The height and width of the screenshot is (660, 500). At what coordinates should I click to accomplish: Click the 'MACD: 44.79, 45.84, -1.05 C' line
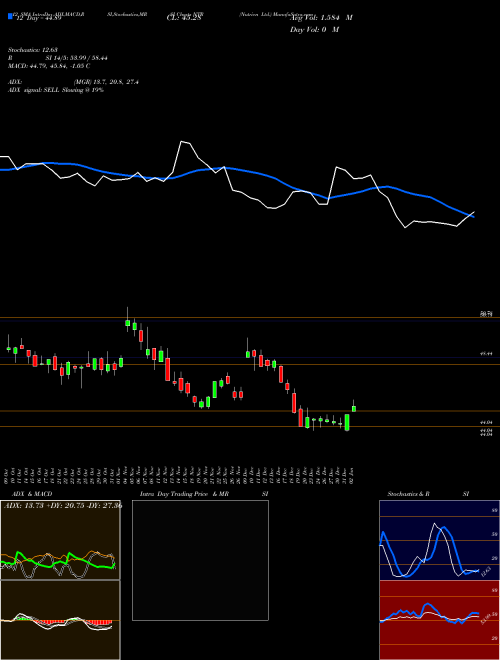(x=49, y=66)
